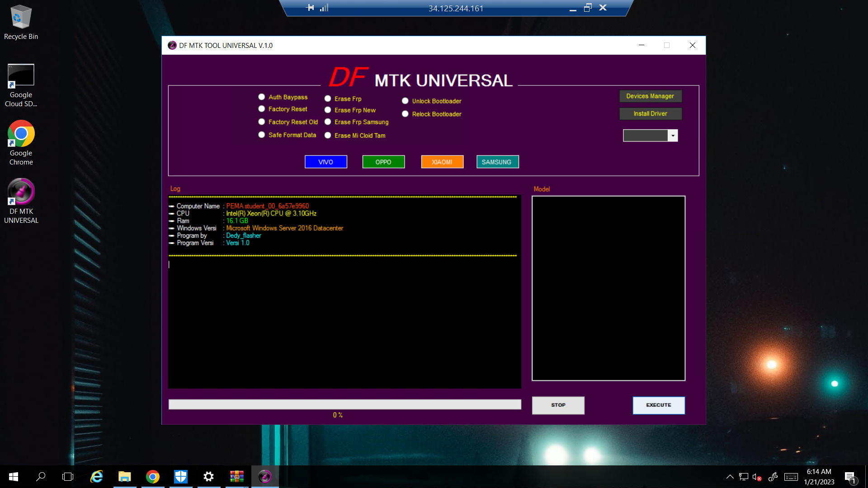Open Google Chrome from taskbar
This screenshot has height=488, width=868.
(153, 476)
